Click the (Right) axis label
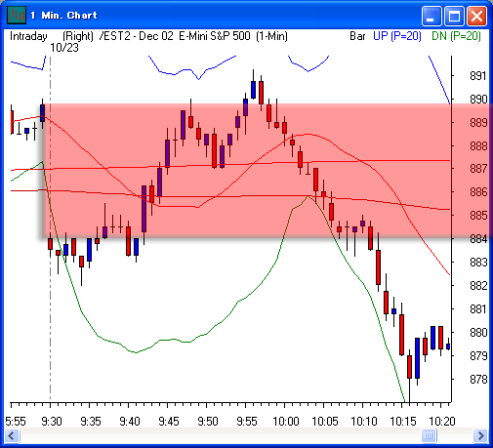The width and height of the screenshot is (493, 448). (78, 36)
